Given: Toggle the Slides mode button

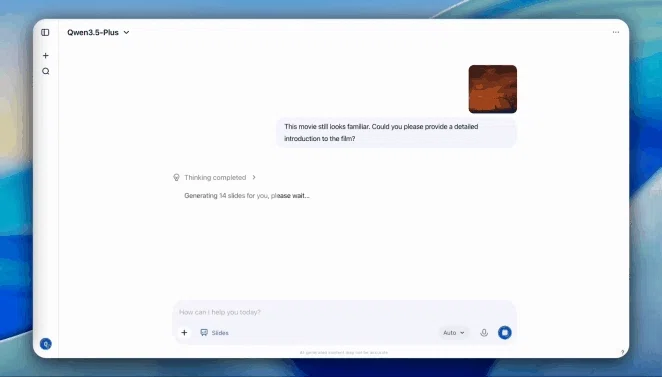Looking at the screenshot, I should click(214, 333).
